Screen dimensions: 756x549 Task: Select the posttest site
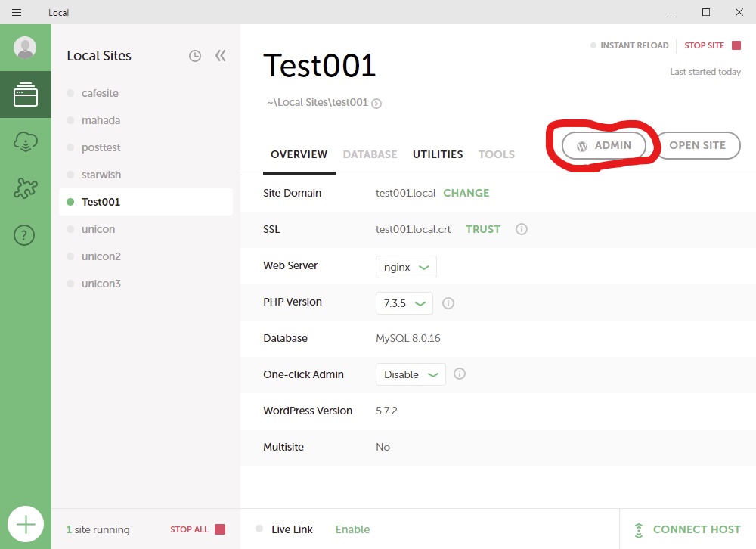(x=146, y=147)
